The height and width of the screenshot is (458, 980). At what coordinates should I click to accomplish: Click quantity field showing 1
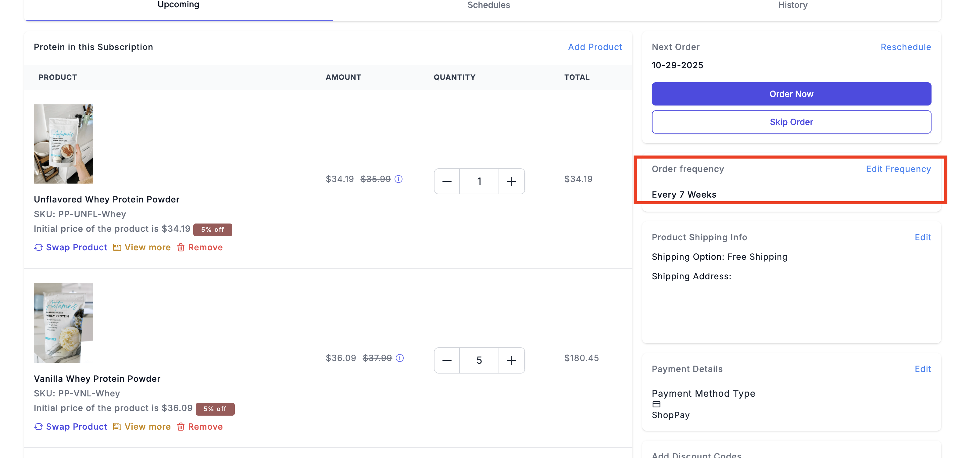479,181
